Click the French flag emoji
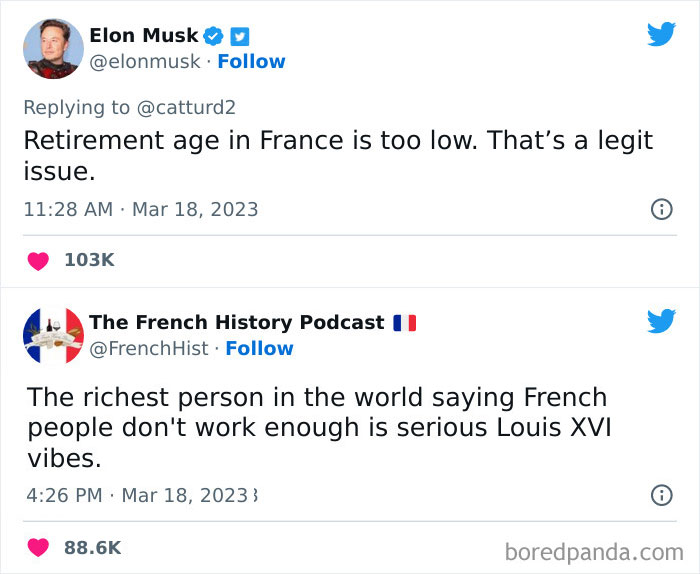Screen dimensions: 700x574 pos(404,323)
